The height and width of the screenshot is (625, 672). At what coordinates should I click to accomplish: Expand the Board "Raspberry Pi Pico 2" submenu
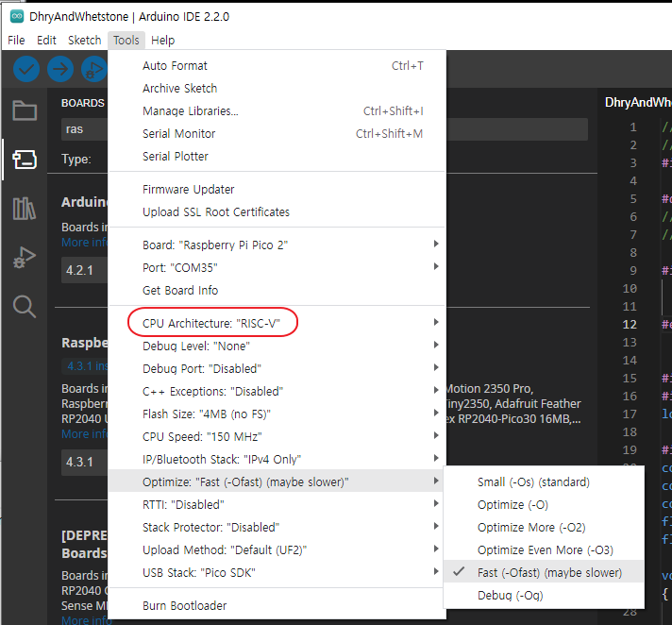277,245
